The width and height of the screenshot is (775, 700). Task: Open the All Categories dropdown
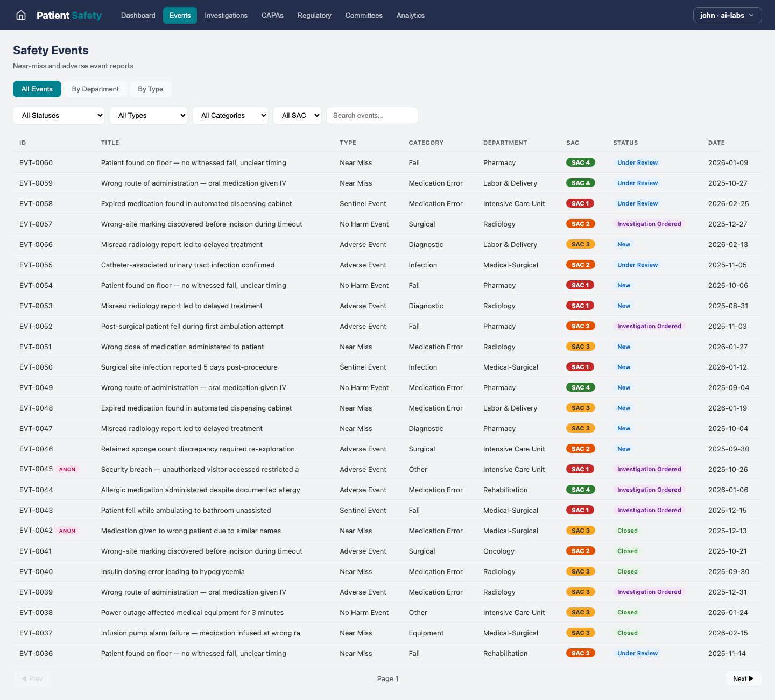pyautogui.click(x=230, y=115)
